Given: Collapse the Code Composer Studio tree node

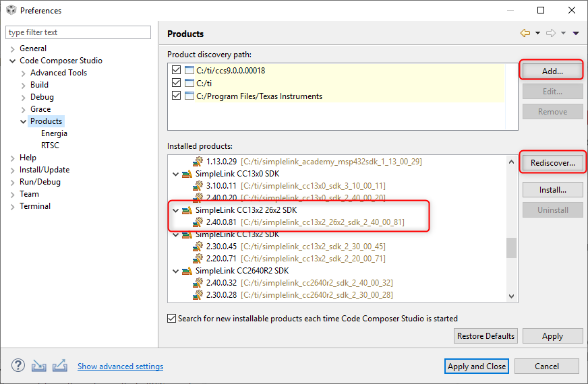Looking at the screenshot, I should (13, 61).
